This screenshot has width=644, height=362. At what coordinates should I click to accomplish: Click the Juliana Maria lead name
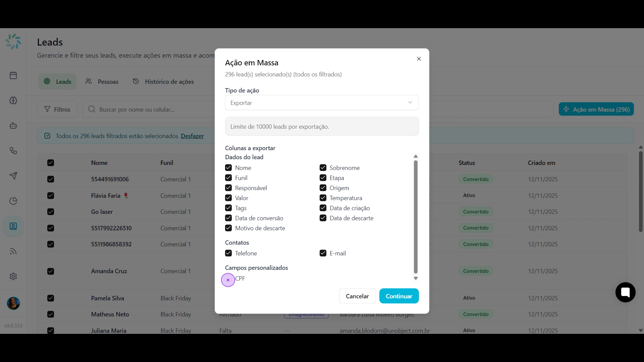[x=109, y=330]
